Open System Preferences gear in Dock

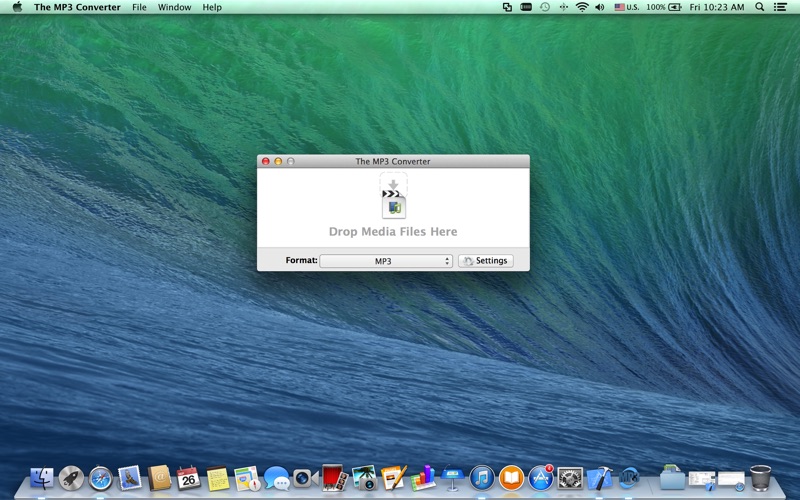click(570, 479)
